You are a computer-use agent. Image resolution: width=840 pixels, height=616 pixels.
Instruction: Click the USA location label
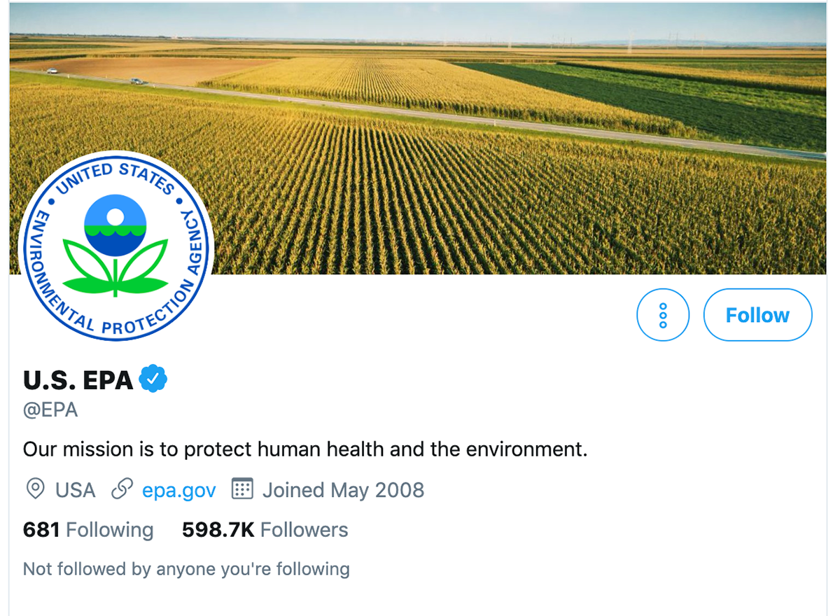[75, 490]
